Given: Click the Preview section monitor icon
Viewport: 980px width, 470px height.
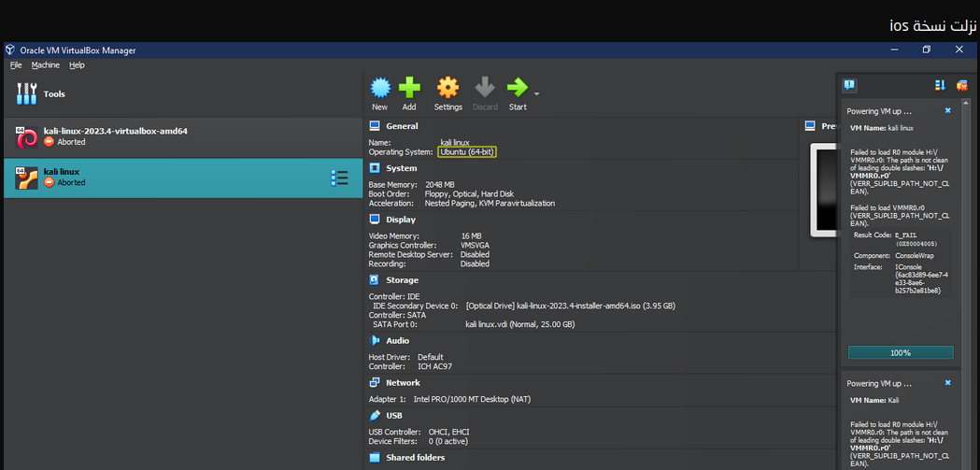Looking at the screenshot, I should 810,126.
